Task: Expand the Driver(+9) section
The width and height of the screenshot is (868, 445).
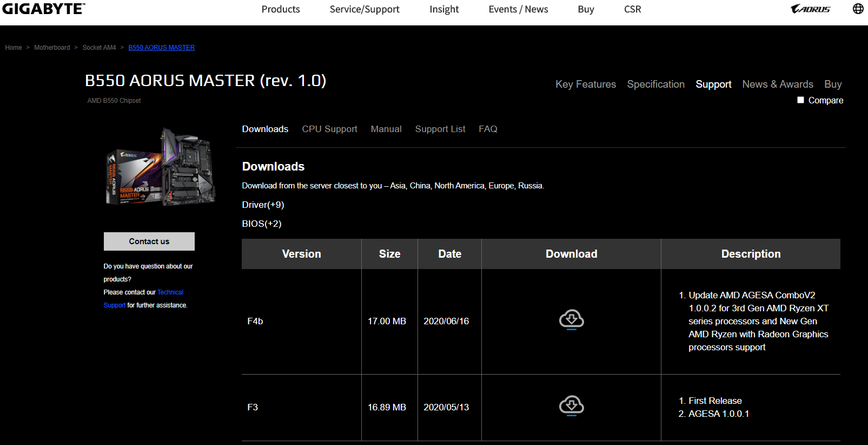Action: (263, 205)
